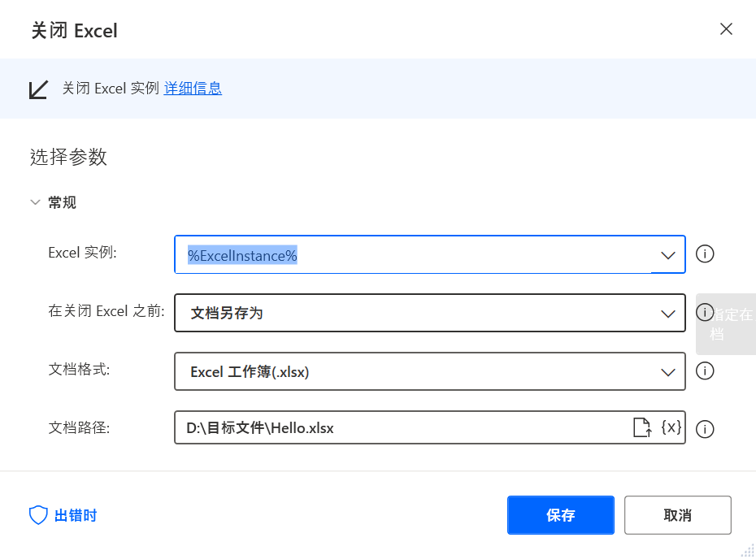Open the 在关闭 Excel 之前 dropdown
The width and height of the screenshot is (756, 559).
point(668,313)
